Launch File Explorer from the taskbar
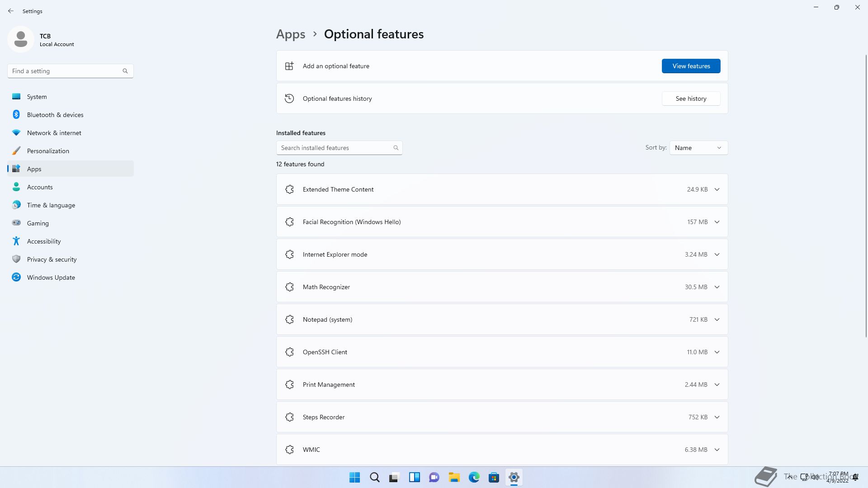868x488 pixels. coord(454,477)
